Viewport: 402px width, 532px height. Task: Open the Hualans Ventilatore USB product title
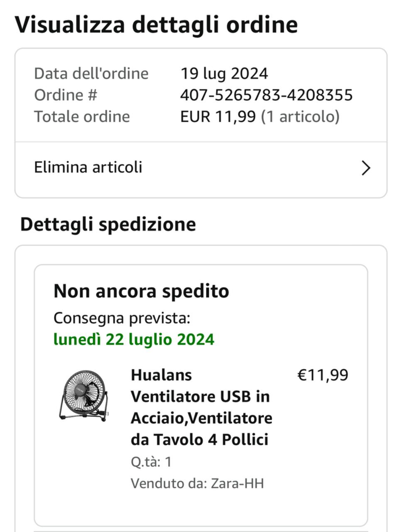tap(201, 407)
